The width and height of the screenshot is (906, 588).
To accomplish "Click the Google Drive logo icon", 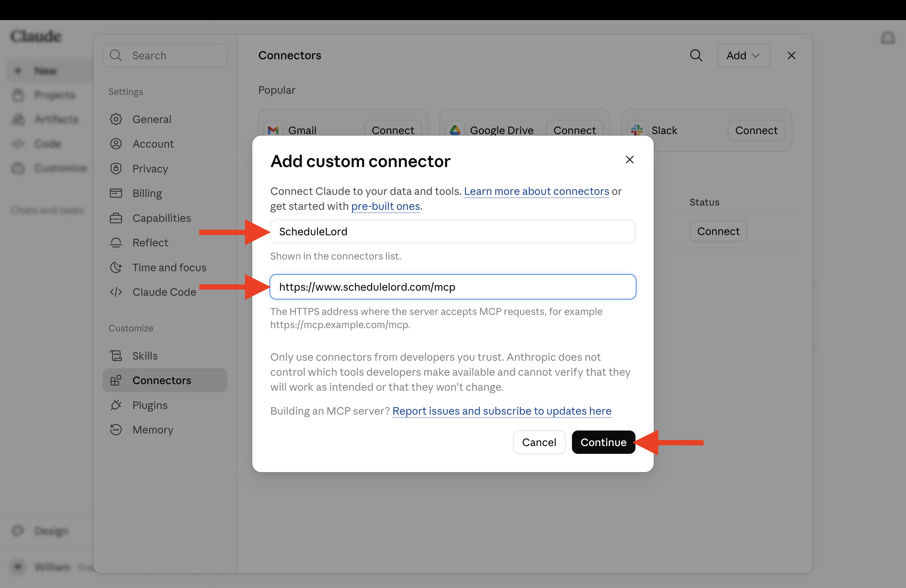I will tap(455, 130).
